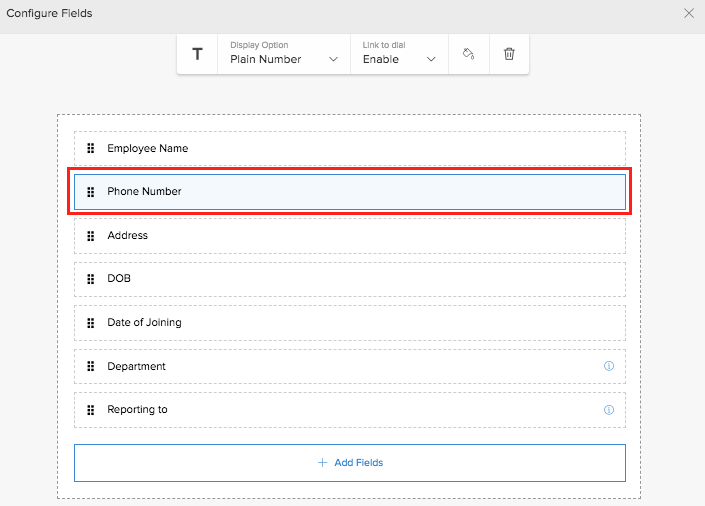The image size is (705, 506).
Task: Select the Date of Joining field
Action: 350,323
